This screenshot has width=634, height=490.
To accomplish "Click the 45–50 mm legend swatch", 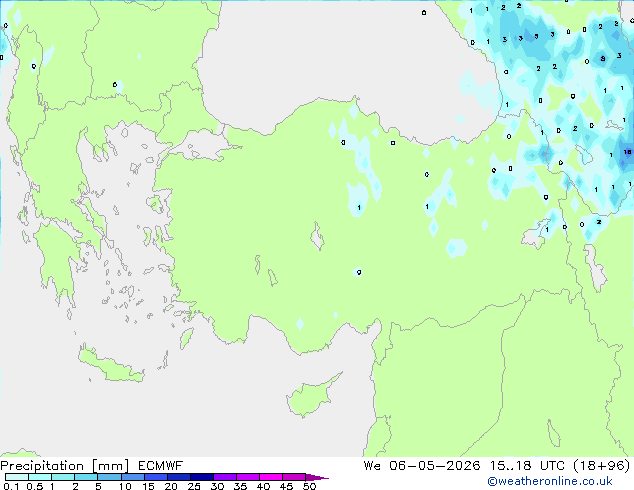I will click(294, 477).
